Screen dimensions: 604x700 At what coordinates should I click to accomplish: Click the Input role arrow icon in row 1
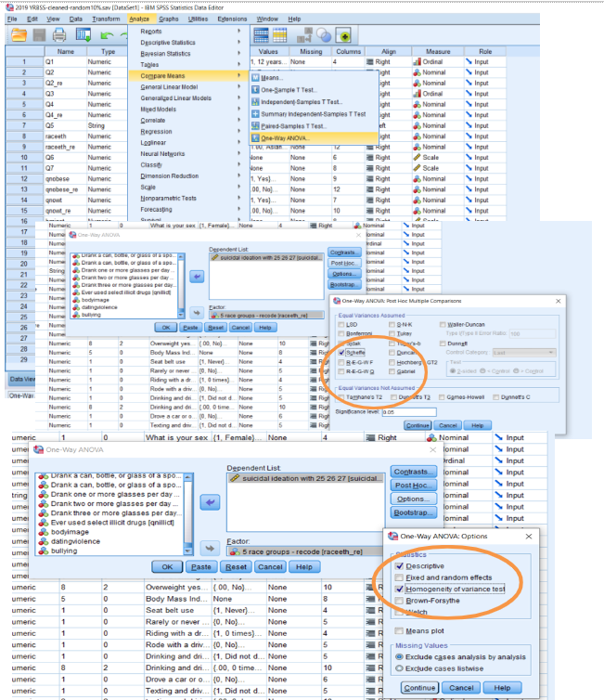pyautogui.click(x=469, y=61)
